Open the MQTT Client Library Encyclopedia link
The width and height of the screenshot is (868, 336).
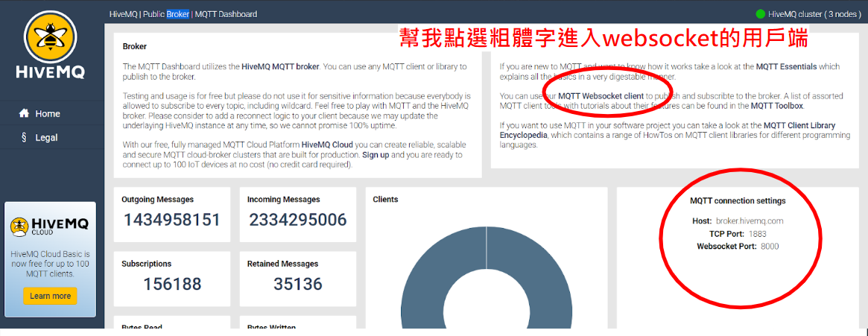[x=668, y=130]
